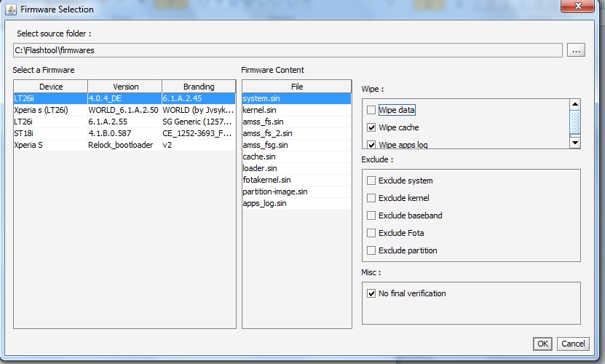This screenshot has width=605, height=364.
Task: Click the Wipe list scroll up arrow
Action: click(x=575, y=104)
